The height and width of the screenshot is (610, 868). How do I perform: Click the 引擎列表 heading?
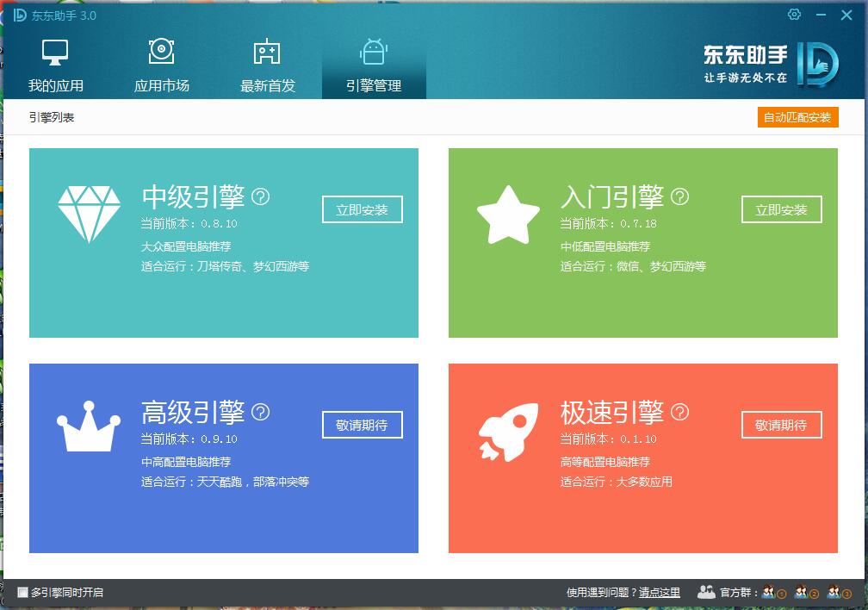click(x=52, y=117)
